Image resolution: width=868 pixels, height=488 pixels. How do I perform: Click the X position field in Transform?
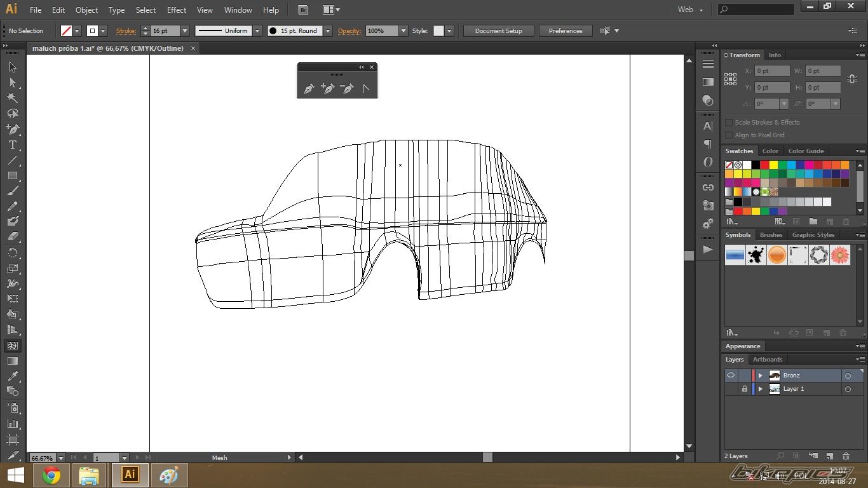772,71
